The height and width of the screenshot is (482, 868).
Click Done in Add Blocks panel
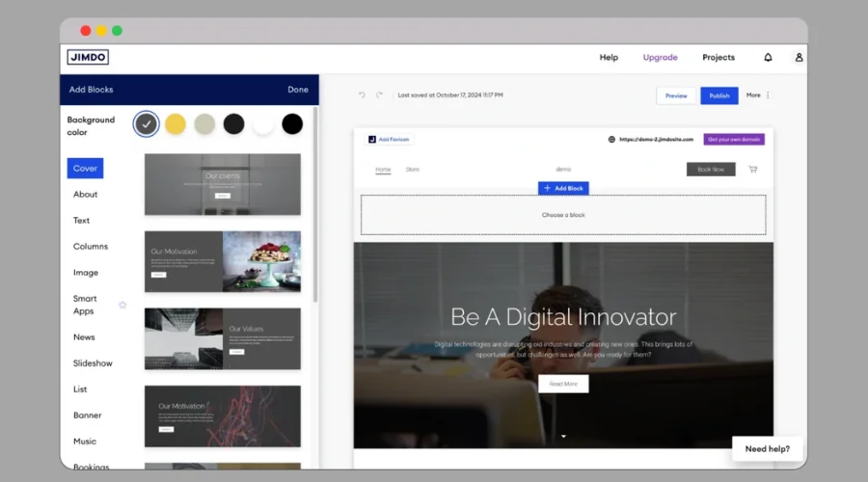coord(298,90)
